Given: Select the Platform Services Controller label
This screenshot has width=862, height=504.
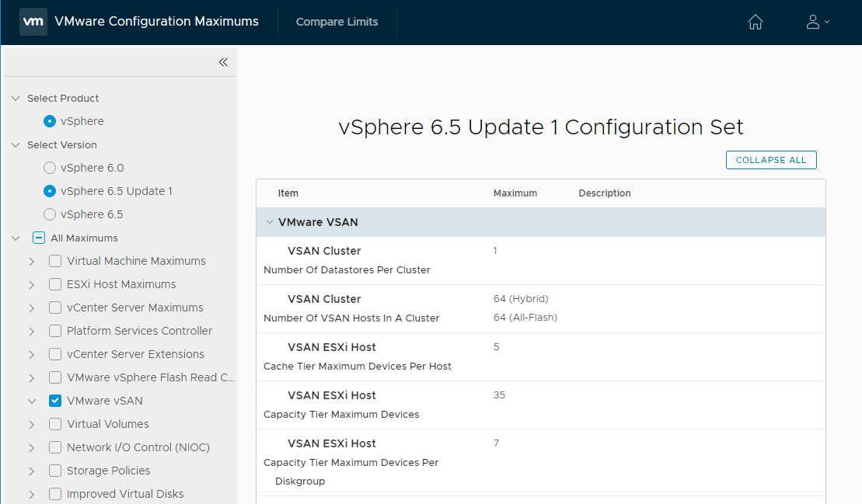Looking at the screenshot, I should coord(140,331).
